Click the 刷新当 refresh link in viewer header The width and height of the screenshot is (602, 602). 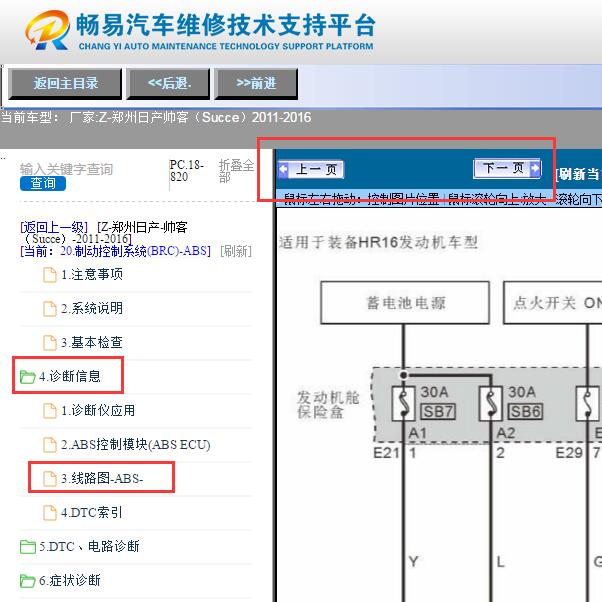[578, 174]
